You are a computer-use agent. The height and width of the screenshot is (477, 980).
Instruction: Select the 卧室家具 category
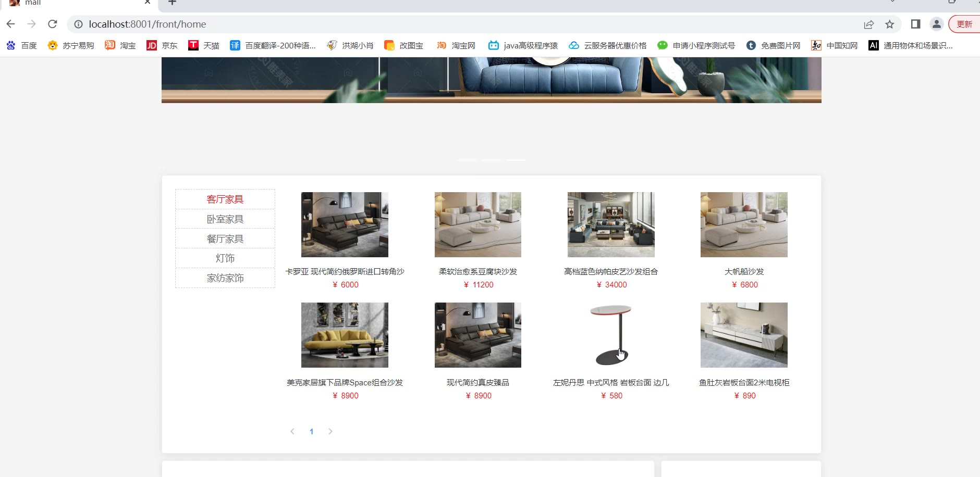225,219
